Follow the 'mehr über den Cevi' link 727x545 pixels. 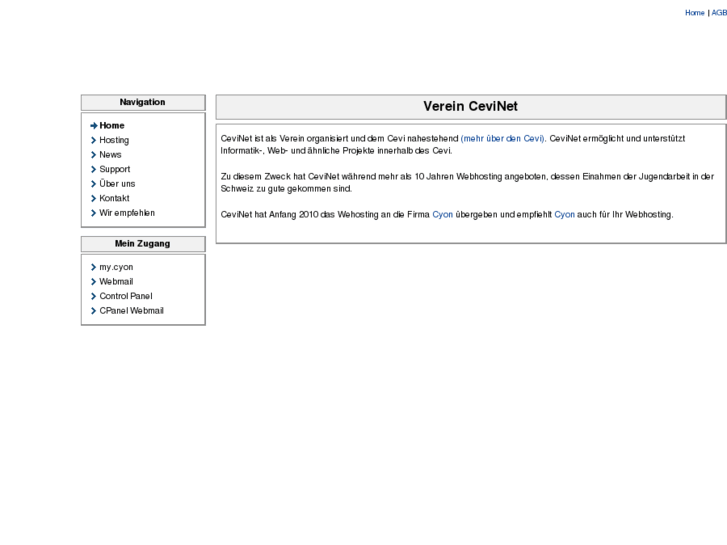(503, 138)
